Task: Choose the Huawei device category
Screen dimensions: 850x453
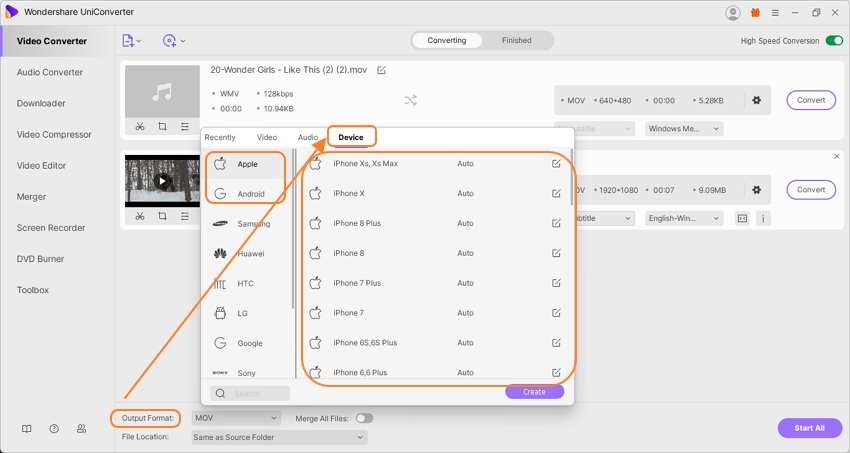Action: coord(247,254)
